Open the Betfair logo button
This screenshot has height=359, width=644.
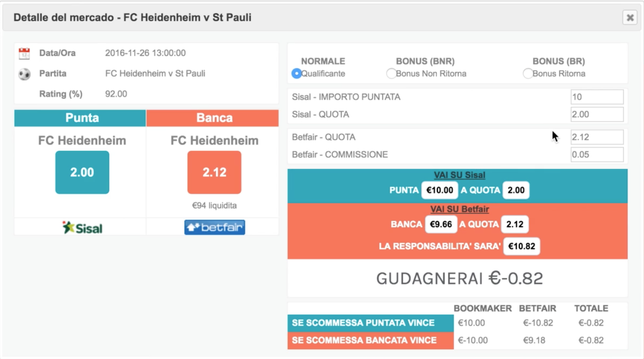pos(215,227)
